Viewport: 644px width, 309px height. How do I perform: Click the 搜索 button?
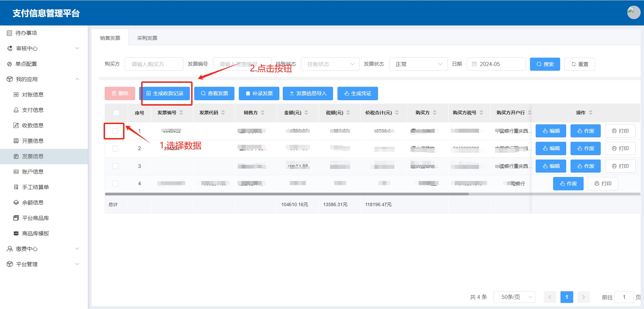pos(545,64)
